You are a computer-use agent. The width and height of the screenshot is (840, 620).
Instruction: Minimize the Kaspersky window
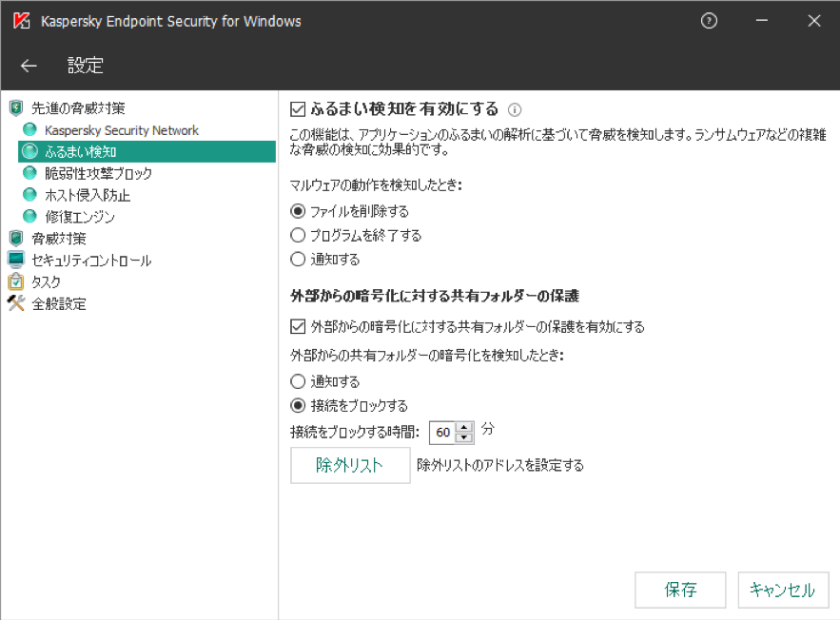coord(762,21)
